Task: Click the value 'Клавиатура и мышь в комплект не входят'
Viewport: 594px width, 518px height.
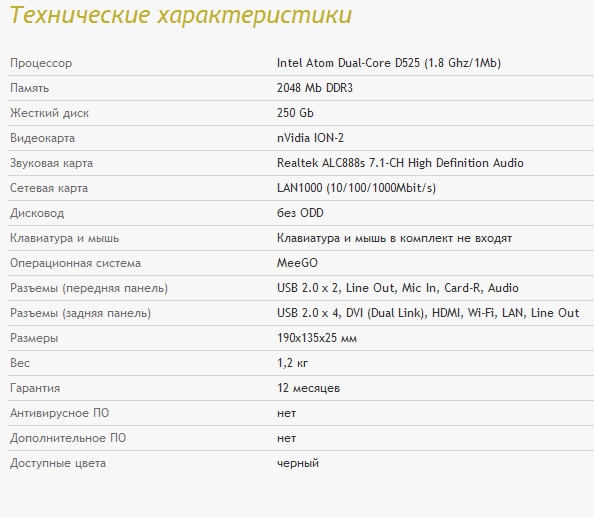Action: [x=394, y=238]
